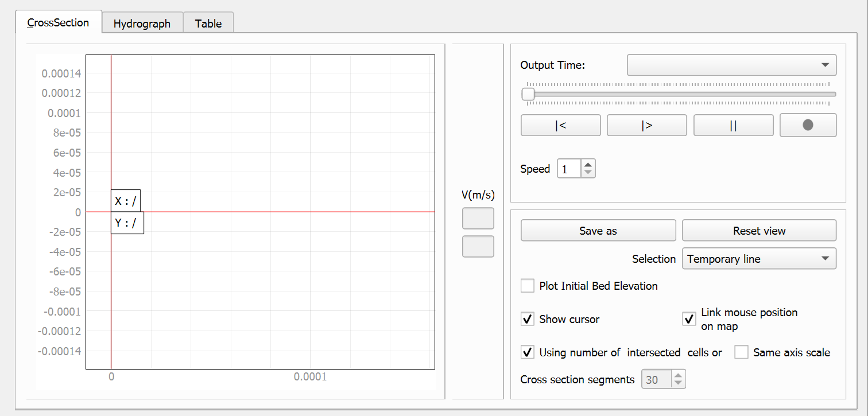Click the upper V(m/s) box

click(478, 219)
